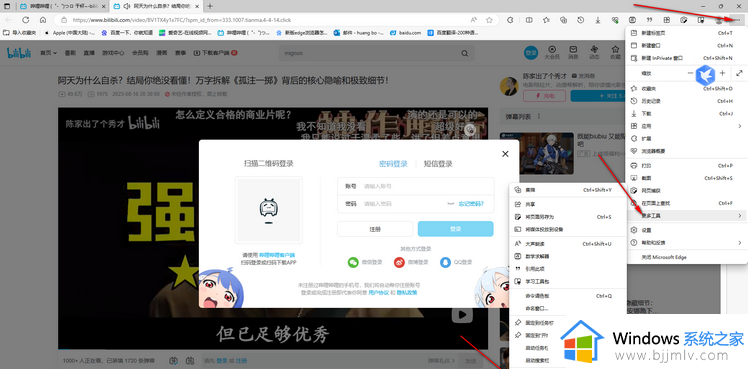Open 历史记录 from the Edge menu
The width and height of the screenshot is (749, 369).
(x=686, y=101)
